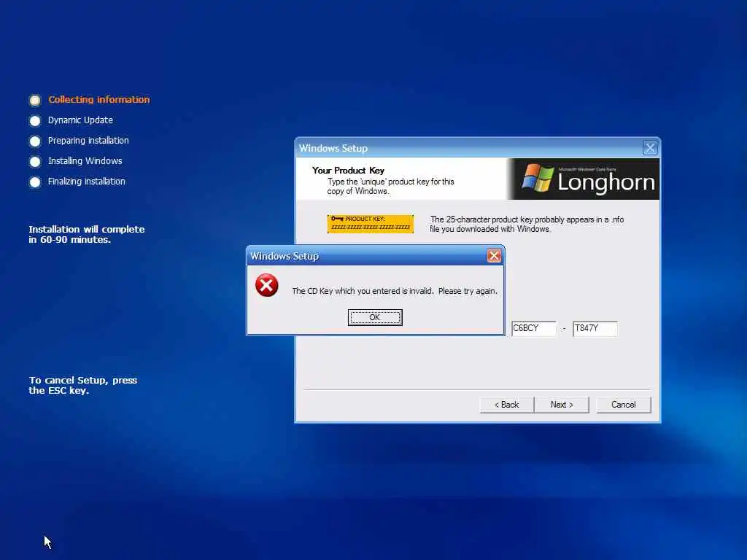
Task: Click the 'Dynamic Update' step text
Action: [x=80, y=120]
